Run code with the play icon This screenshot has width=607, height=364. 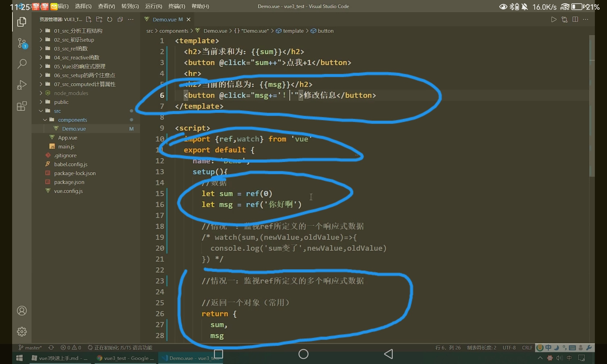(554, 19)
